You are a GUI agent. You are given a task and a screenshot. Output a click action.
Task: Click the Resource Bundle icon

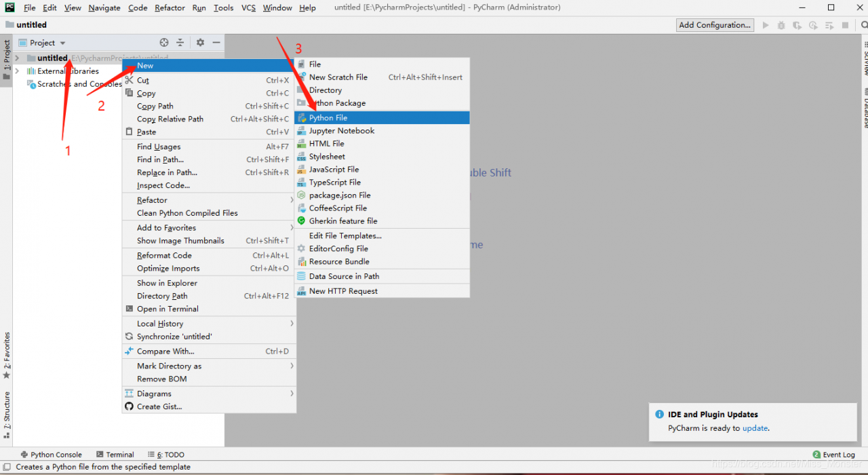pyautogui.click(x=302, y=262)
